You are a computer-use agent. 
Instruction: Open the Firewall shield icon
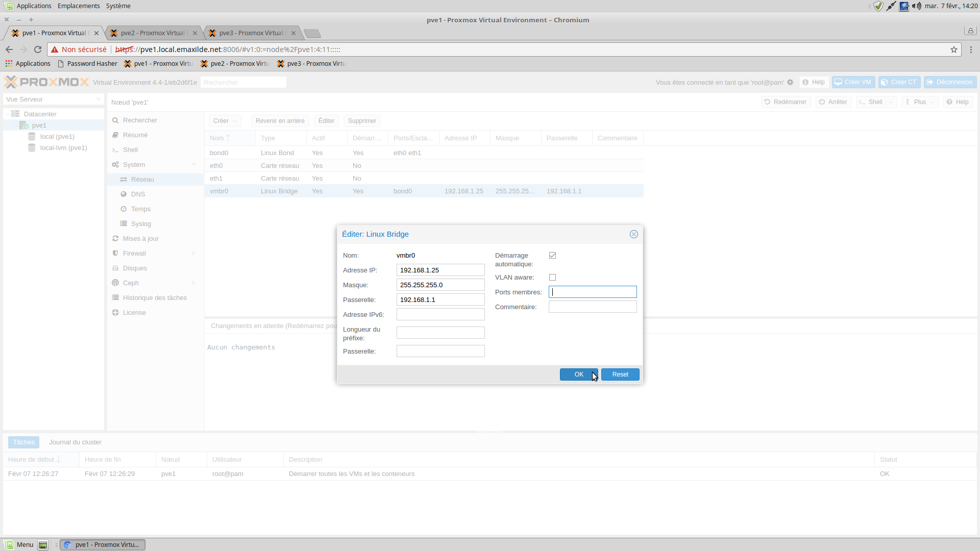coord(115,254)
